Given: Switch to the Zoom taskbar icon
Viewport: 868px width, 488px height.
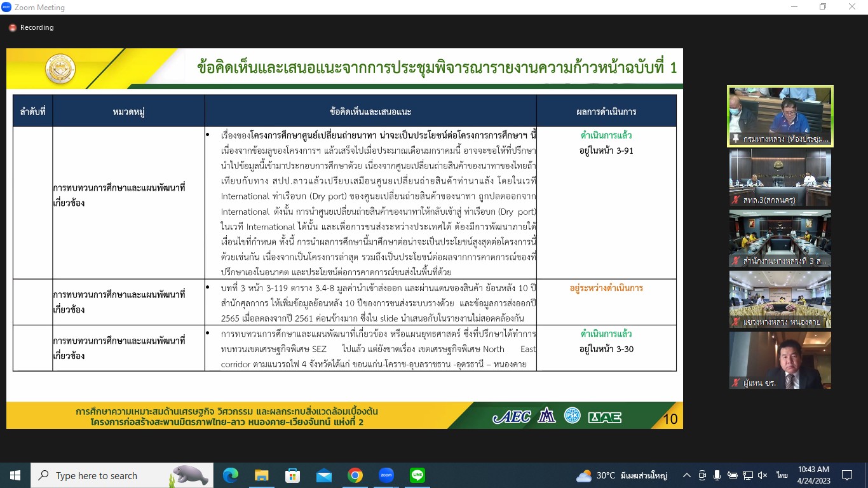Looking at the screenshot, I should pyautogui.click(x=386, y=475).
